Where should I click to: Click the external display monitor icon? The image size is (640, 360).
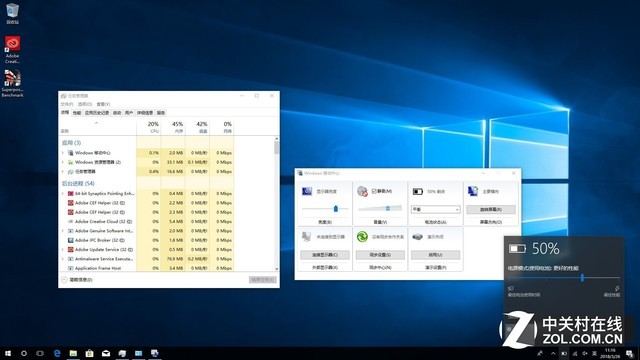coord(307,236)
